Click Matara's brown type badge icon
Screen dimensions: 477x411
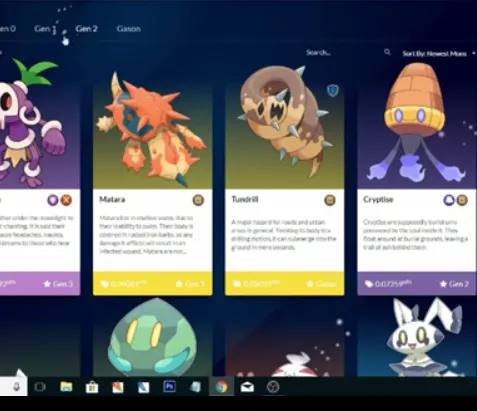(x=198, y=200)
